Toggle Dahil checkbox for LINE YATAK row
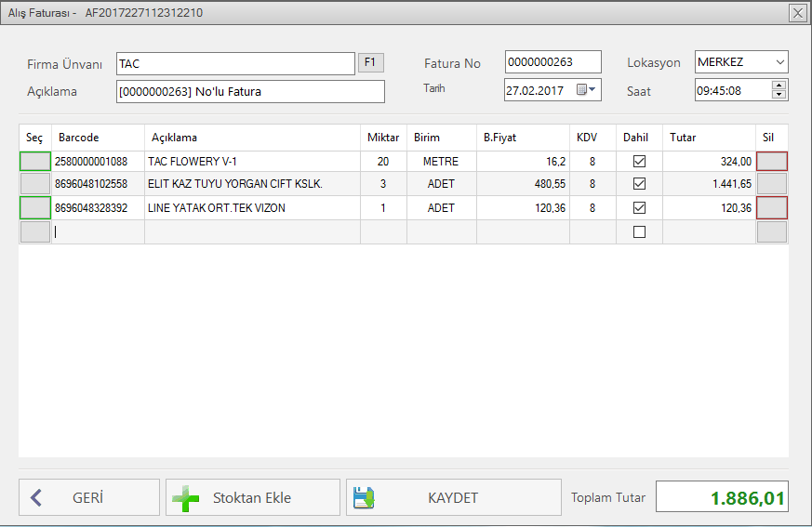812x527 pixels. coord(639,208)
